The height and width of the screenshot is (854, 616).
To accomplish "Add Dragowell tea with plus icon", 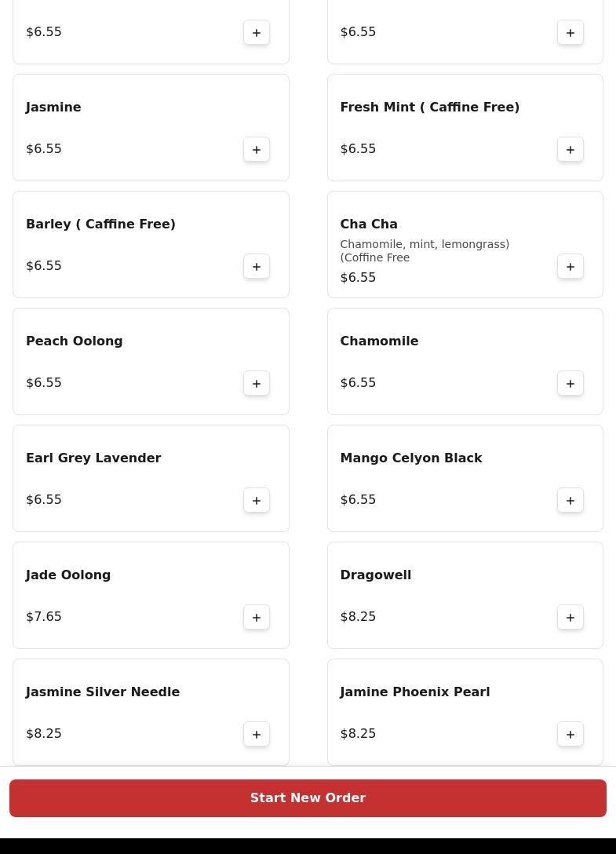I will [570, 617].
